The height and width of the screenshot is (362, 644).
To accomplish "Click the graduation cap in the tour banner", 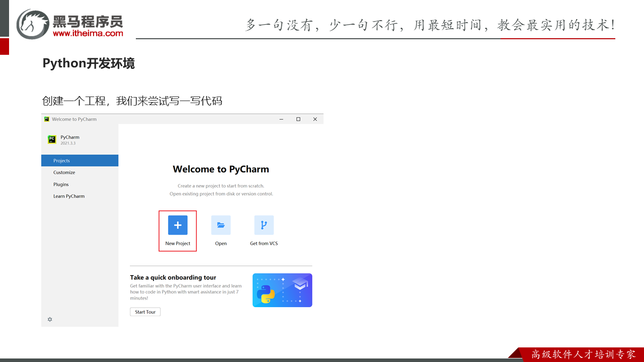I will (300, 285).
